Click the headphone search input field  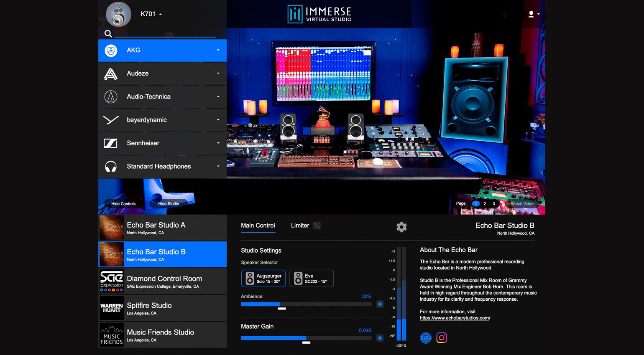[x=165, y=33]
